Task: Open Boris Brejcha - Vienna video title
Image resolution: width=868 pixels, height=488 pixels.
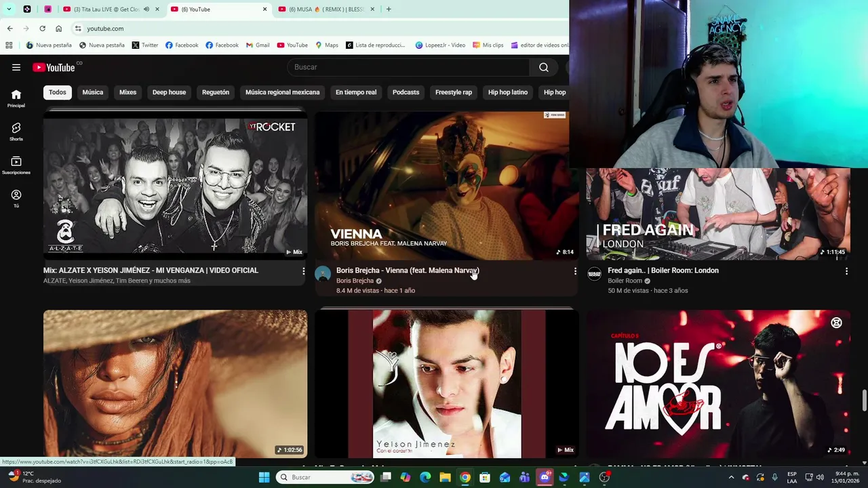Action: [x=408, y=270]
